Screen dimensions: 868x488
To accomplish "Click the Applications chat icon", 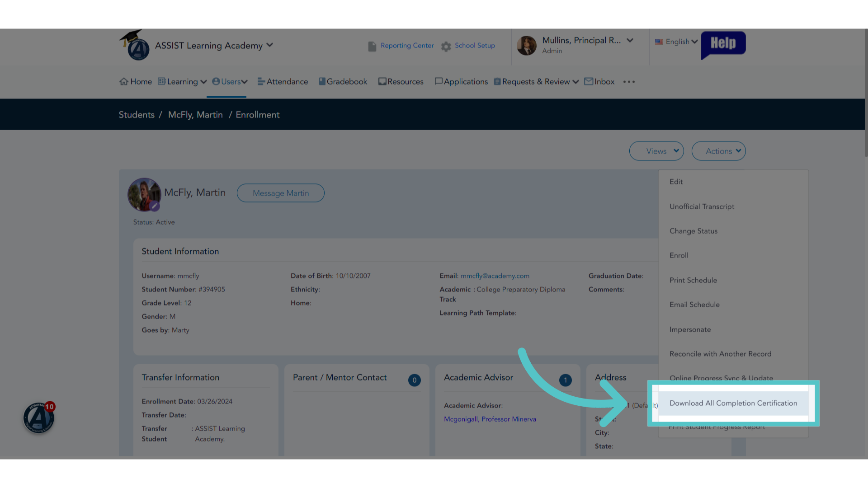I will click(439, 82).
